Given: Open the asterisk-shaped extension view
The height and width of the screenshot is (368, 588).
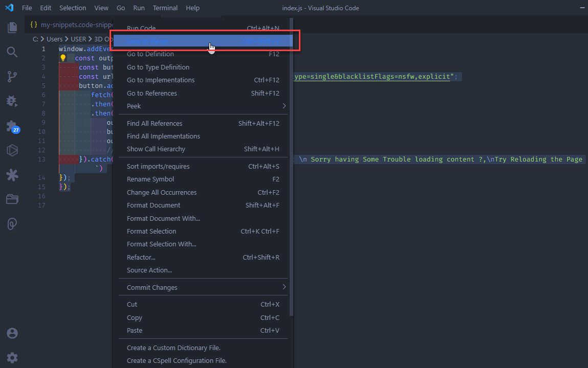Looking at the screenshot, I should [x=12, y=175].
